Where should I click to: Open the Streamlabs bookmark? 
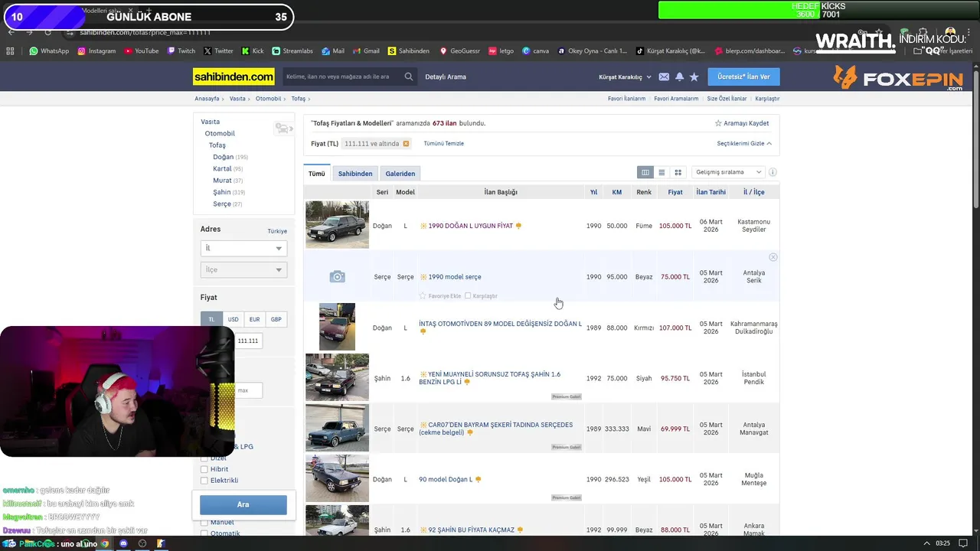[x=292, y=51]
